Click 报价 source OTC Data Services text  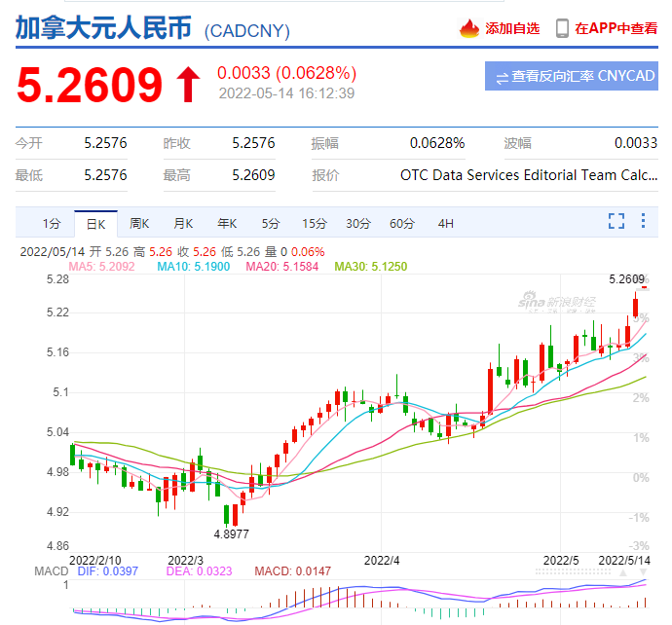pyautogui.click(x=529, y=175)
